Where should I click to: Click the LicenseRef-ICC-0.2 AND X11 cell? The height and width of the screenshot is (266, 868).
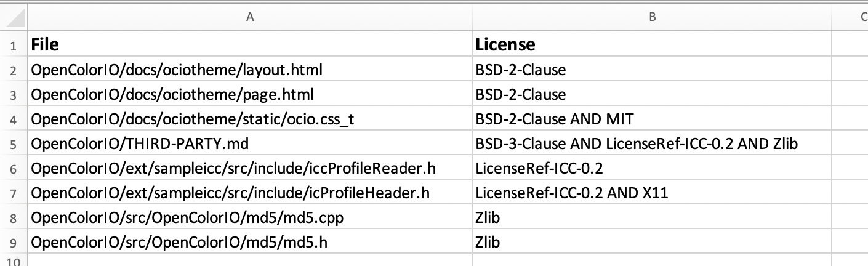pos(652,193)
